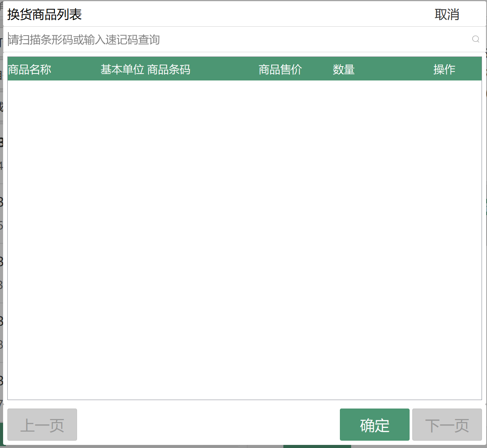Click the 操作 column header
The width and height of the screenshot is (487, 448).
444,70
